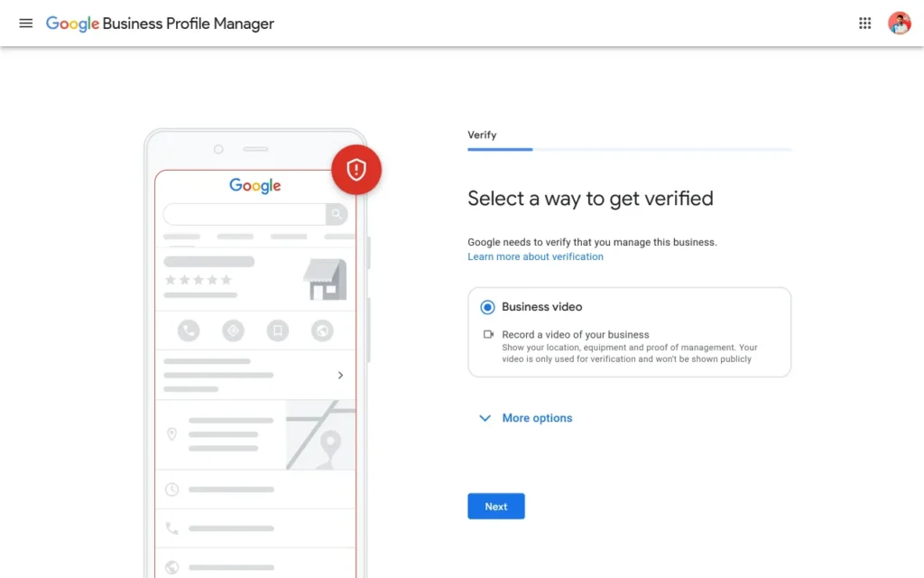This screenshot has height=578, width=924.
Task: Click the phone call icon in phone illustration
Action: (x=189, y=331)
